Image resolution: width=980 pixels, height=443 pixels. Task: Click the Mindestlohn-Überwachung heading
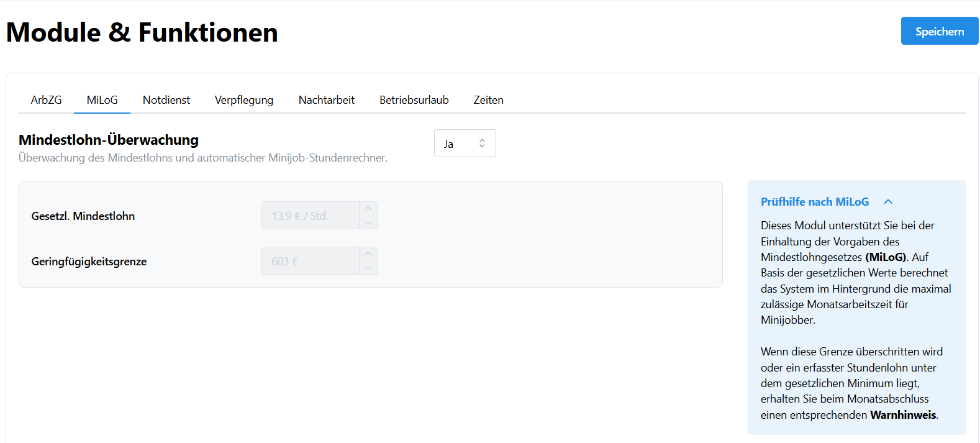[109, 140]
